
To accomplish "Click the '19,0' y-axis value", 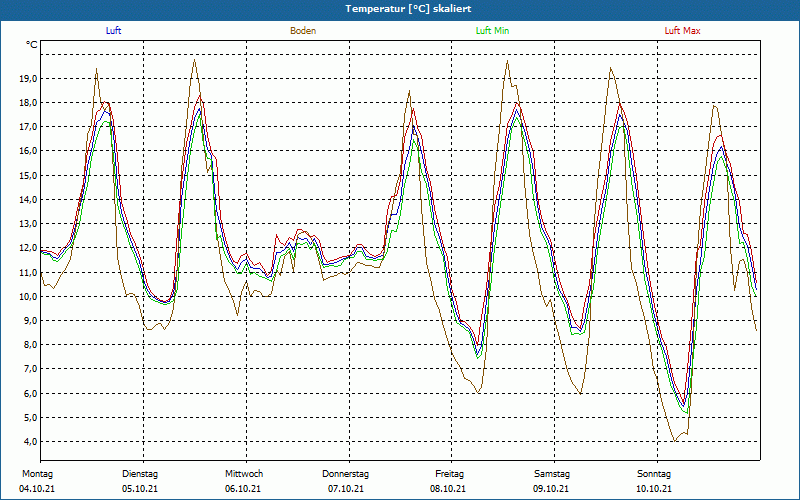I will [28, 79].
